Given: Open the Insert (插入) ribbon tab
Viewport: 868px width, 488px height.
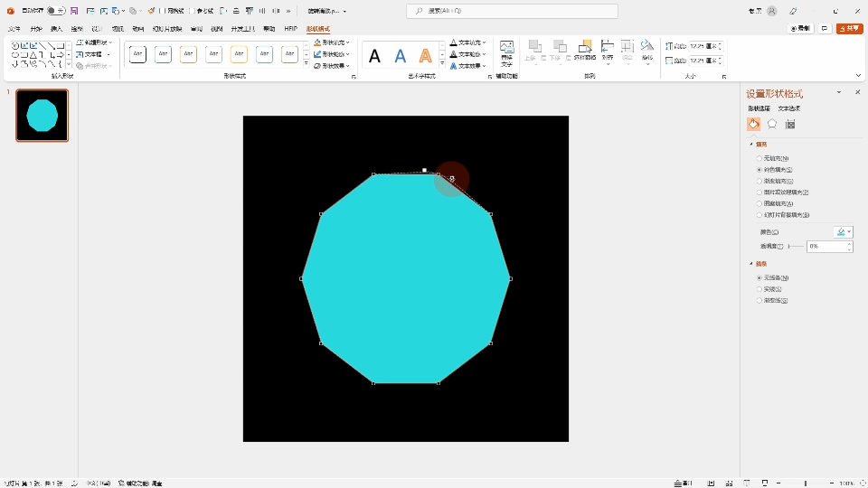Looking at the screenshot, I should pos(56,29).
